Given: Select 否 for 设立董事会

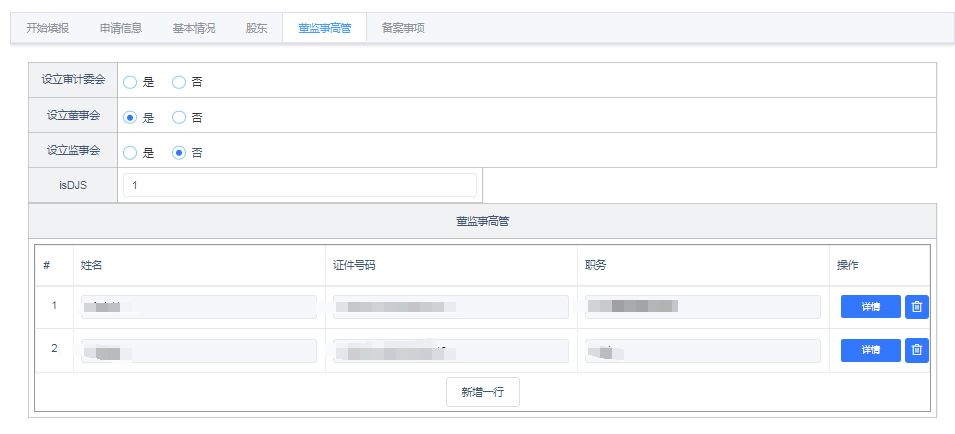Looking at the screenshot, I should (x=178, y=117).
